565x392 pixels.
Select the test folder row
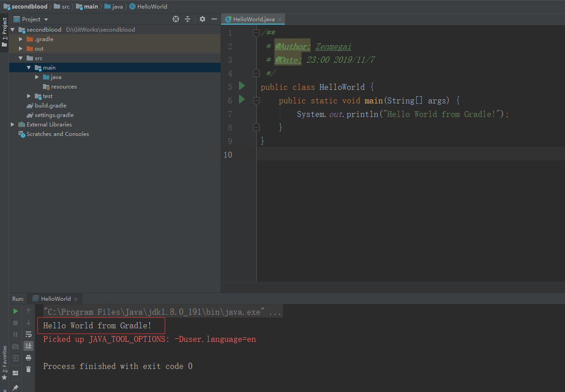click(114, 96)
